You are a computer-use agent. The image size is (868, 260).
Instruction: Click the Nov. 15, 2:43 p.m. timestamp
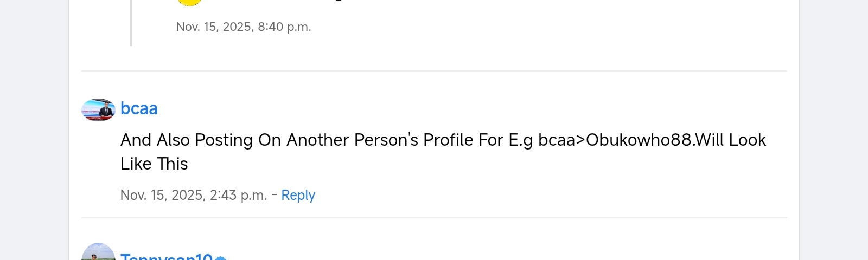pyautogui.click(x=194, y=195)
